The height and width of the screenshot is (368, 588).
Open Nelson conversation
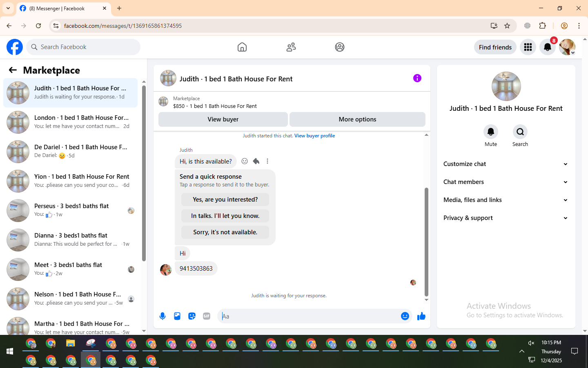pos(70,299)
